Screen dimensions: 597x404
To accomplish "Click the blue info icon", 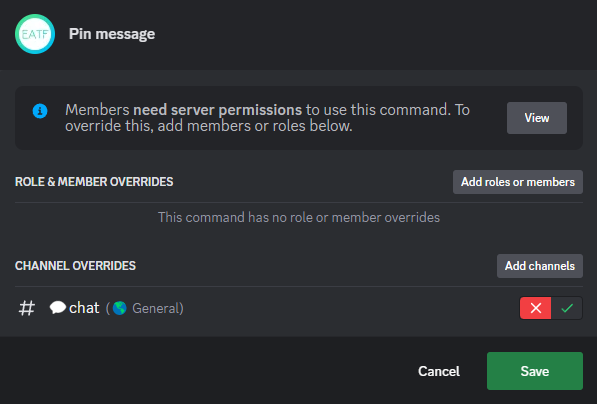I will pyautogui.click(x=40, y=111).
